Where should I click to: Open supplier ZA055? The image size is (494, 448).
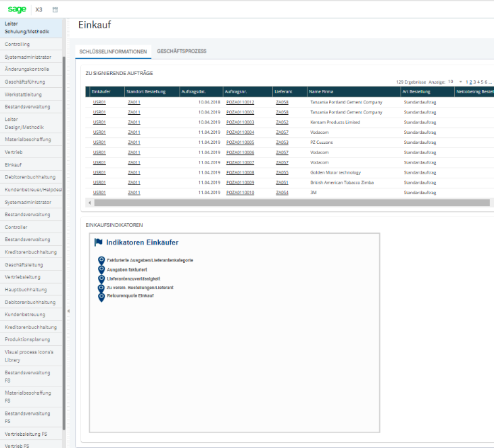[x=282, y=173]
